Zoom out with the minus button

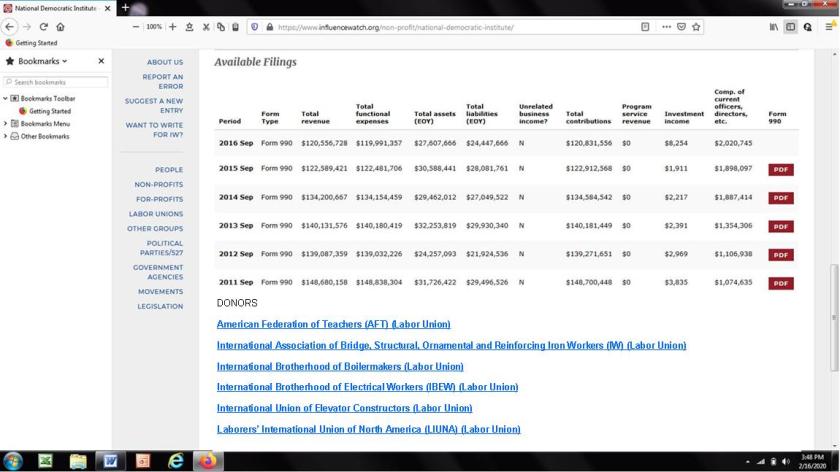(136, 27)
